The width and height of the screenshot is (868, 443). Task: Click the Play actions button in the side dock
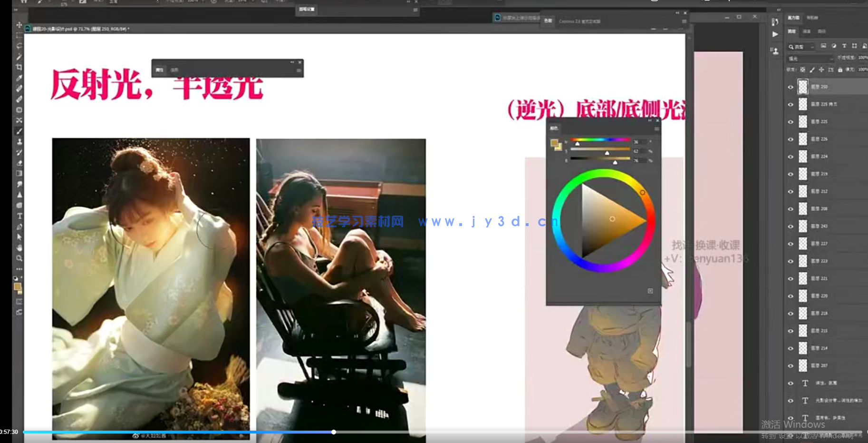[775, 34]
